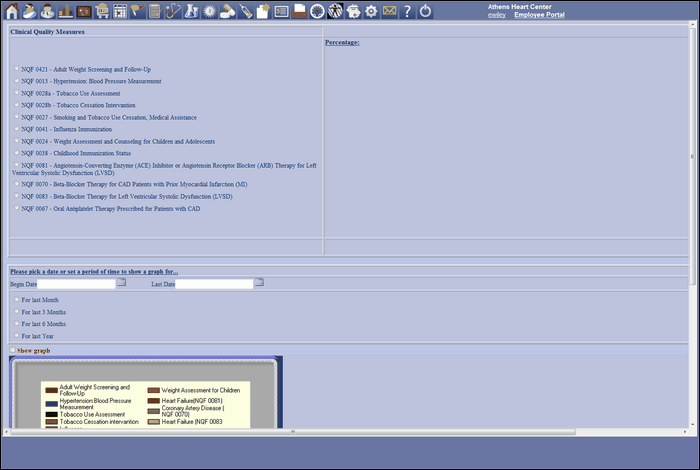700x470 pixels.
Task: Open the calendar schedule icon
Action: click(x=120, y=11)
